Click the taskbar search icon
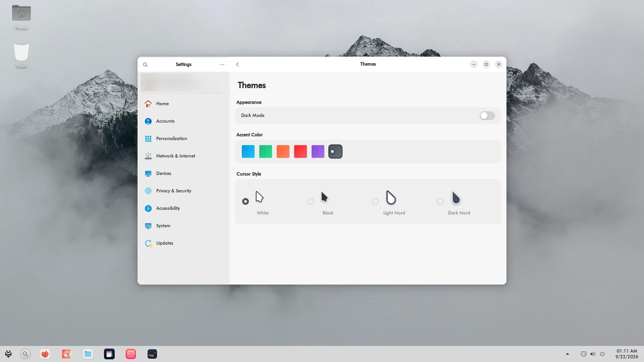Screen dimensions: 644x362 click(25, 354)
